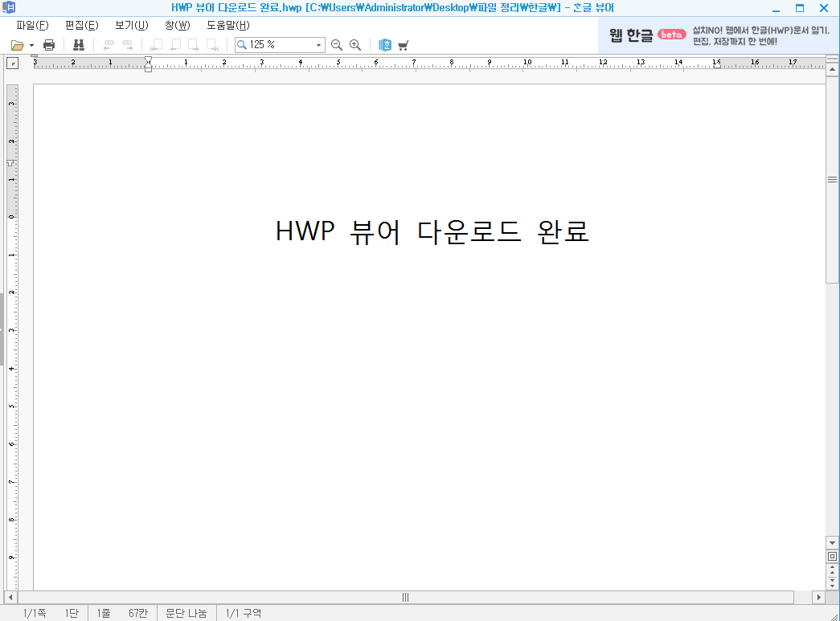Expand the open-file dropdown arrow
The height and width of the screenshot is (621, 840).
[x=31, y=46]
